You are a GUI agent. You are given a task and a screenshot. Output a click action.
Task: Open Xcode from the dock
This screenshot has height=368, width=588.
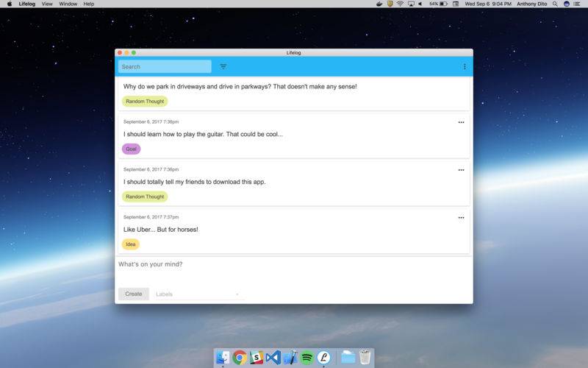(290, 358)
